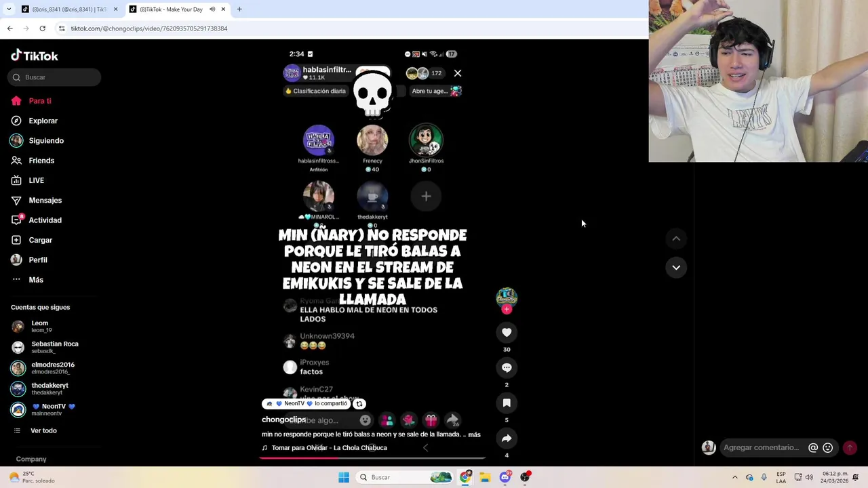Image resolution: width=868 pixels, height=488 pixels.
Task: Open the Windows Start menu
Action: (x=344, y=477)
